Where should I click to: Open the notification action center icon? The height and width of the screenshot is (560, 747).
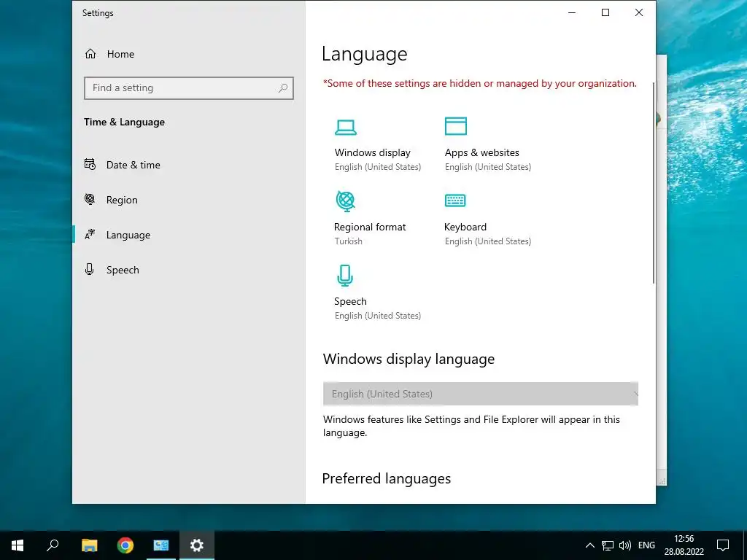[x=723, y=545]
